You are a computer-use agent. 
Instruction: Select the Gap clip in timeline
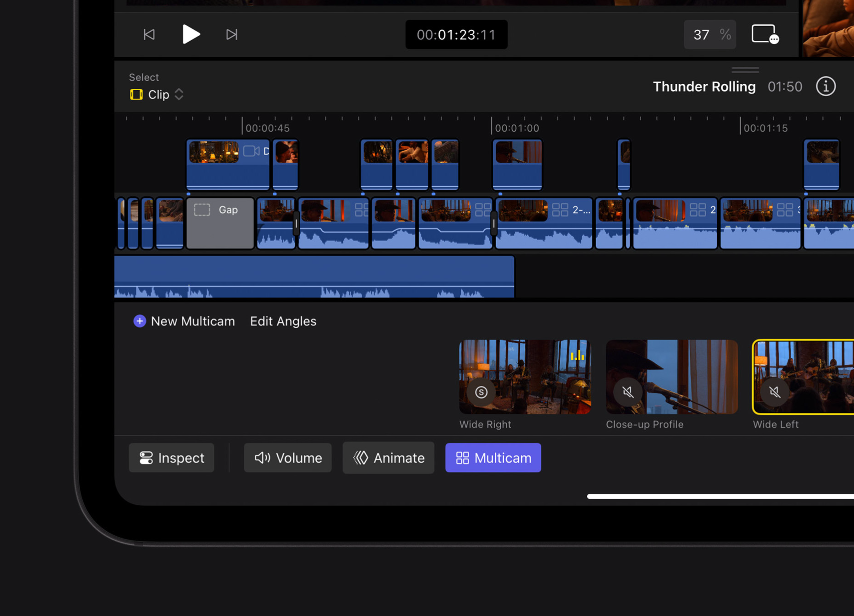point(220,223)
